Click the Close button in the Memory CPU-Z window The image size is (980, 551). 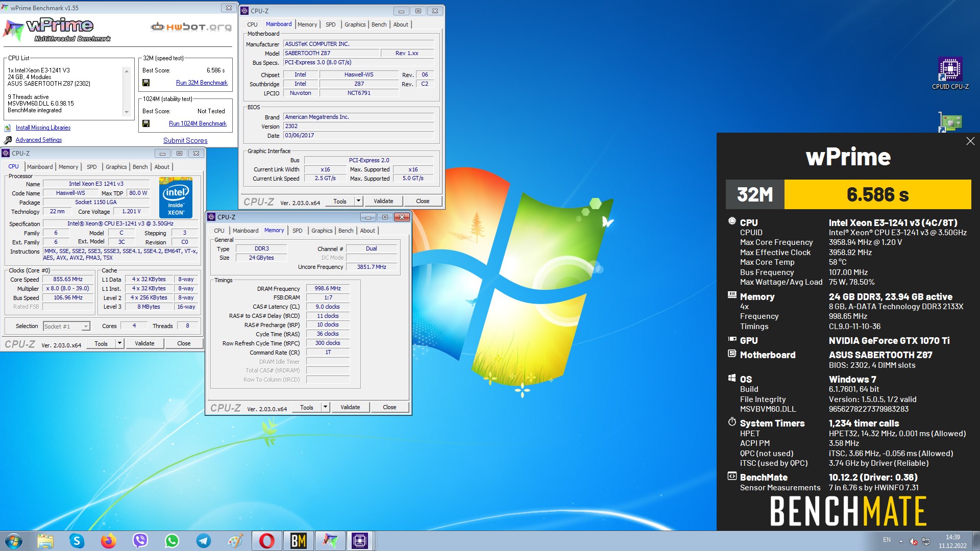389,407
